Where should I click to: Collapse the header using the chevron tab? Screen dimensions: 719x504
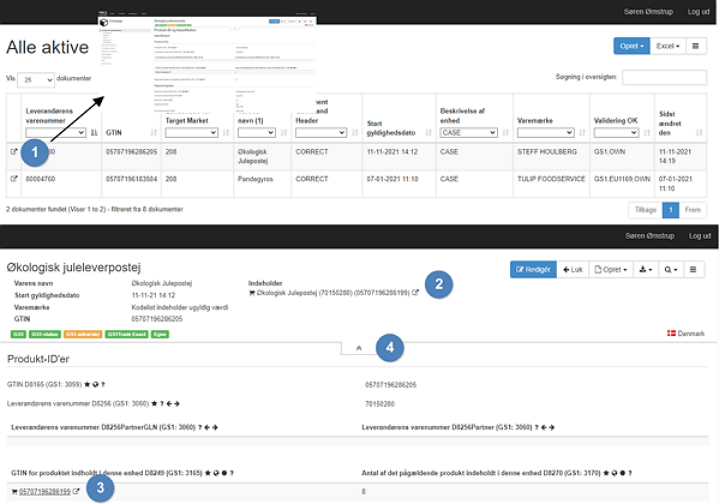coord(359,347)
